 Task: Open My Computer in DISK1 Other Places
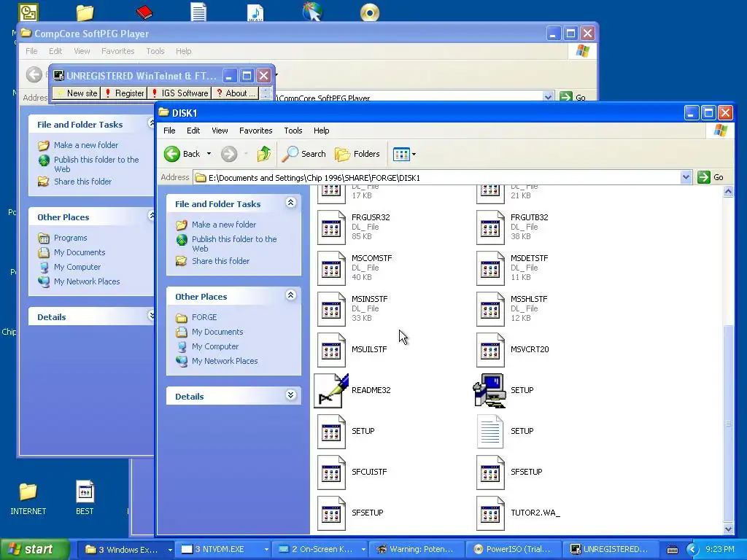215,346
